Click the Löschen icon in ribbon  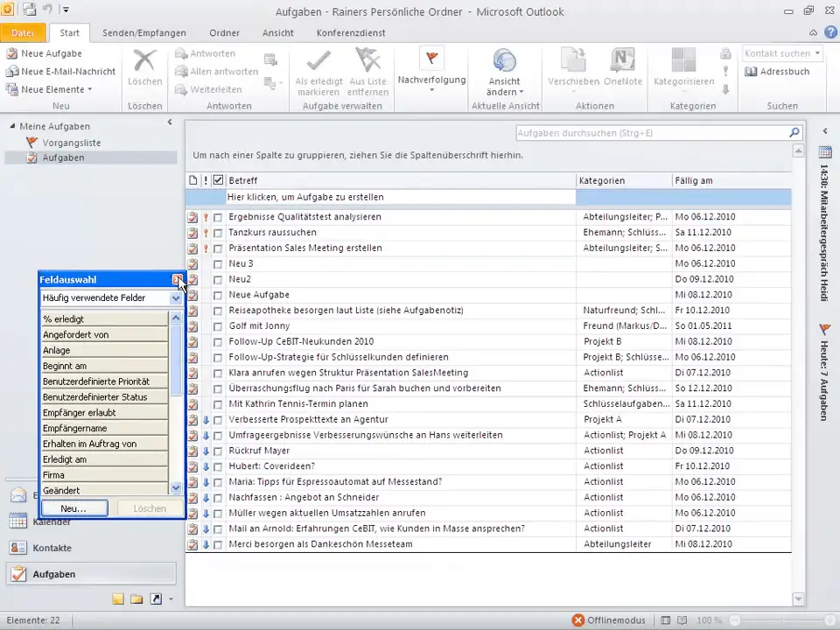click(144, 61)
